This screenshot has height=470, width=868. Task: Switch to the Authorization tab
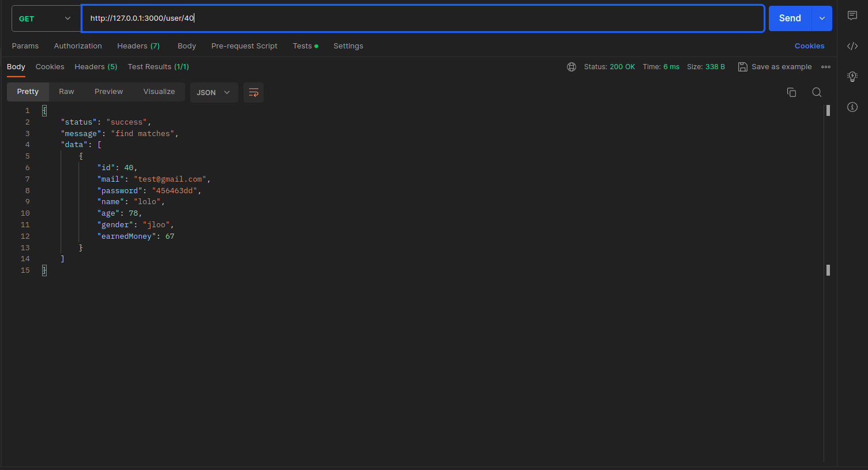coord(78,46)
